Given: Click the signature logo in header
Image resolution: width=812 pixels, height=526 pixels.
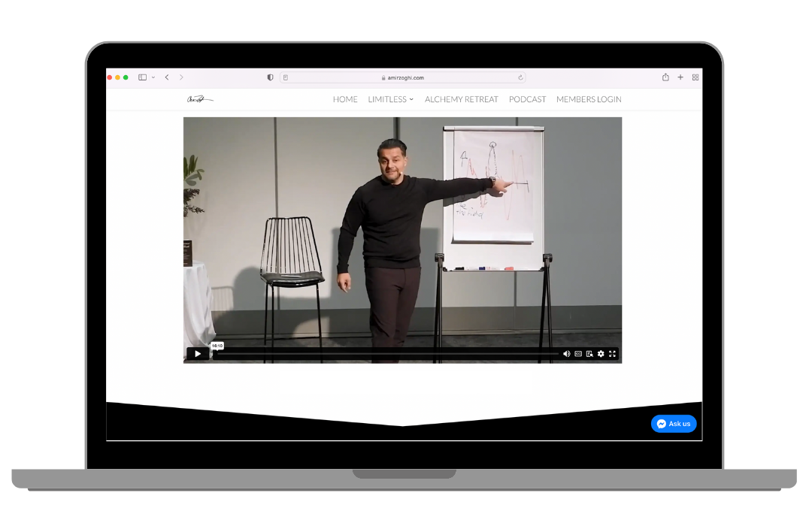Looking at the screenshot, I should click(200, 99).
